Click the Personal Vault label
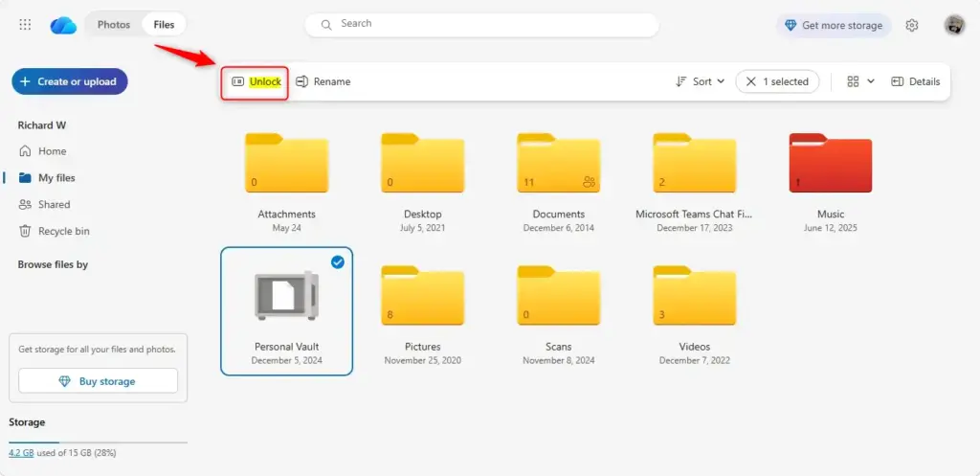 tap(287, 347)
